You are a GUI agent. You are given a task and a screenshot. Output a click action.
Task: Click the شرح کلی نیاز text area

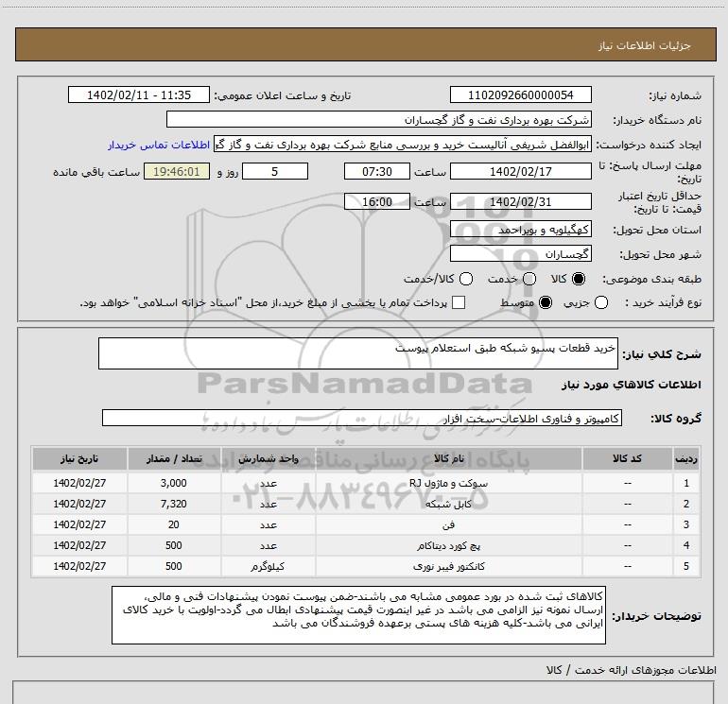click(358, 353)
